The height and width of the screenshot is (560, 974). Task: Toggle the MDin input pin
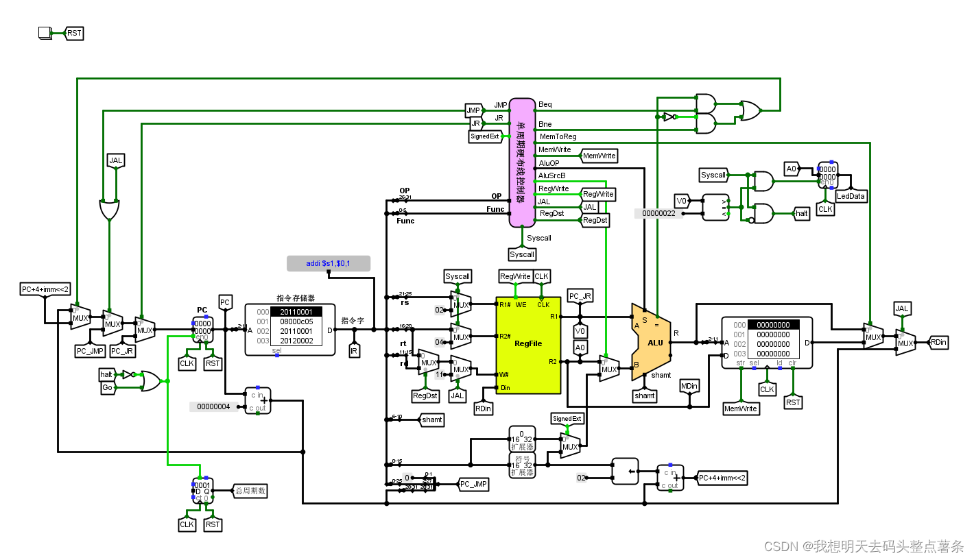coord(689,386)
